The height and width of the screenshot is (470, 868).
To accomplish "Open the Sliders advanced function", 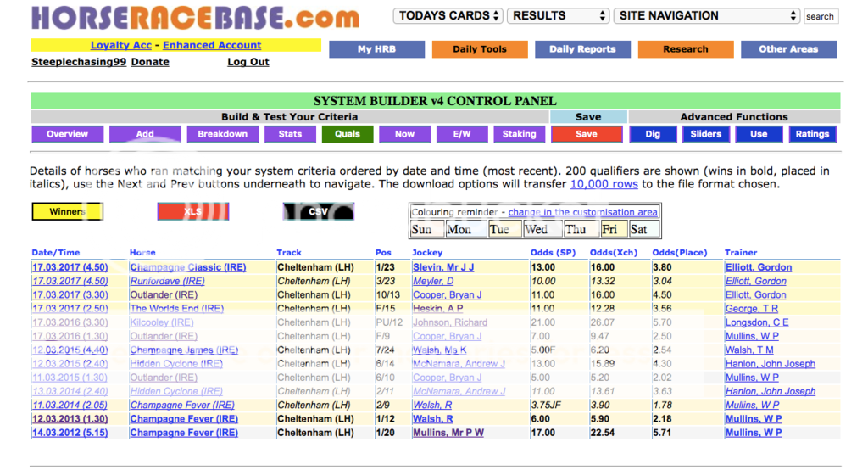I will (x=706, y=134).
